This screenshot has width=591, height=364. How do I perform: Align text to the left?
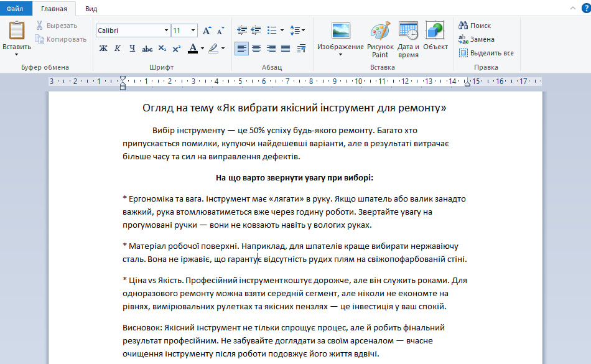click(x=241, y=49)
